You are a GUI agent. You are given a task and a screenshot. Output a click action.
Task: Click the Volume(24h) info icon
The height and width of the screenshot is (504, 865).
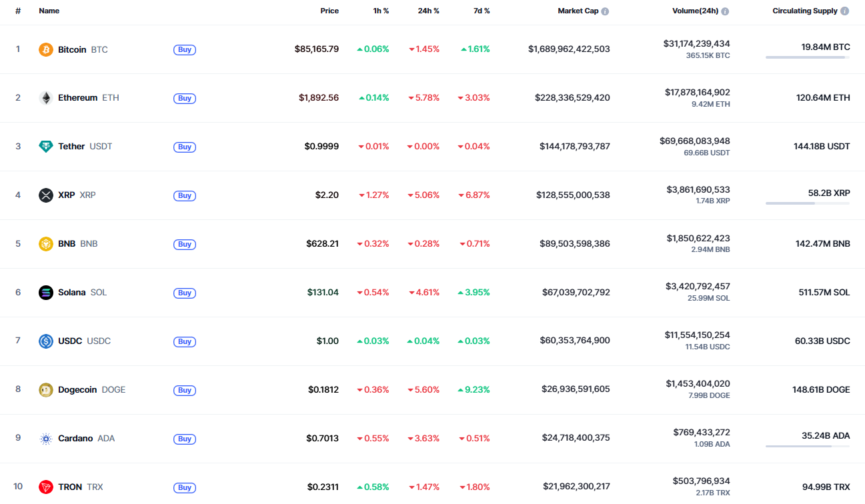(x=725, y=11)
